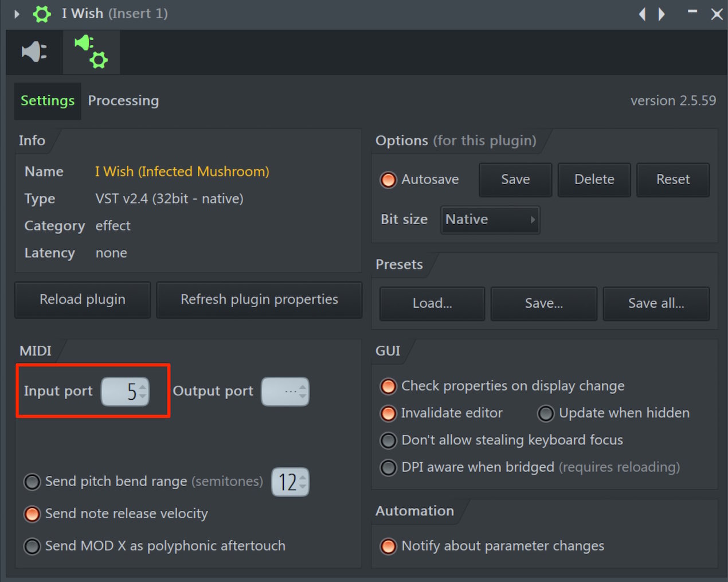Select the Settings tab
The image size is (728, 582).
(48, 101)
